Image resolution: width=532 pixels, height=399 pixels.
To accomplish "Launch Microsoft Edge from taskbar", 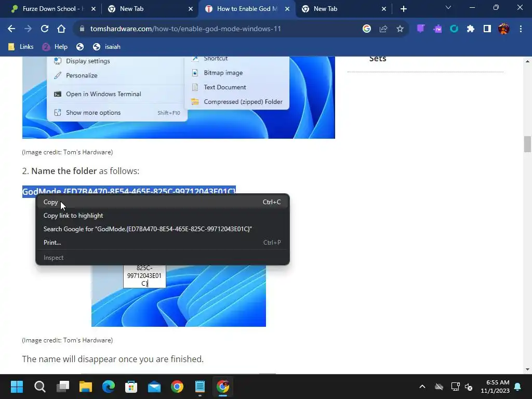I will pos(109,387).
